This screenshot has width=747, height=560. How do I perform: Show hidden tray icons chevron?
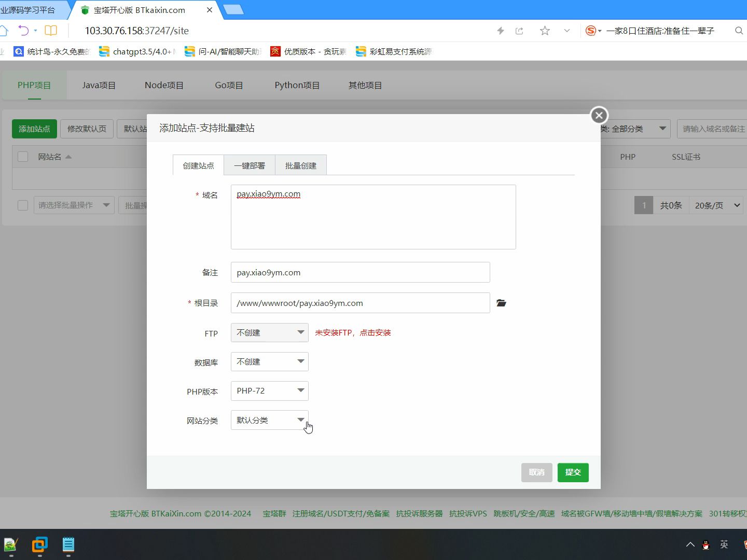click(x=690, y=544)
